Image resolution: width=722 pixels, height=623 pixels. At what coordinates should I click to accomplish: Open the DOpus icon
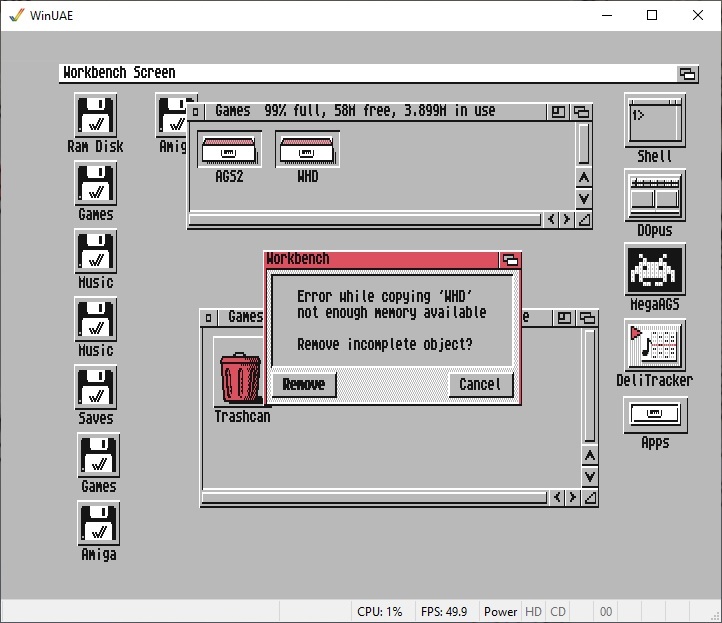click(x=654, y=195)
